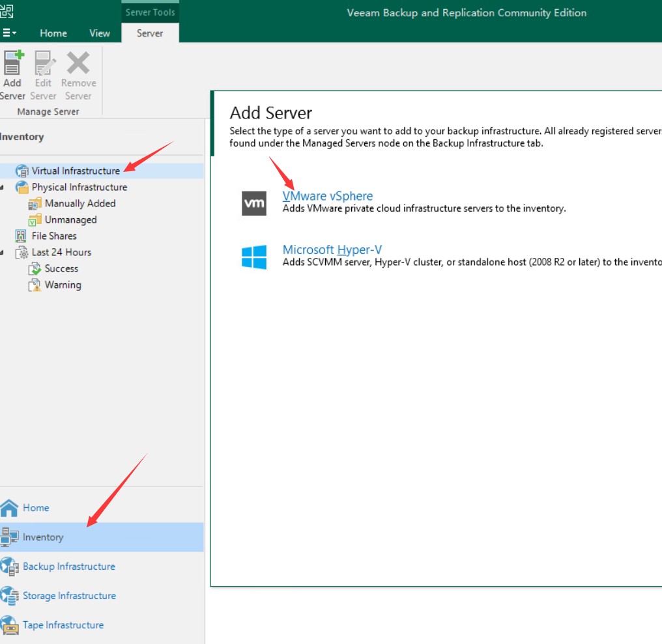Open the Storage Infrastructure view
Screen dimensions: 662x644
pyautogui.click(x=69, y=595)
